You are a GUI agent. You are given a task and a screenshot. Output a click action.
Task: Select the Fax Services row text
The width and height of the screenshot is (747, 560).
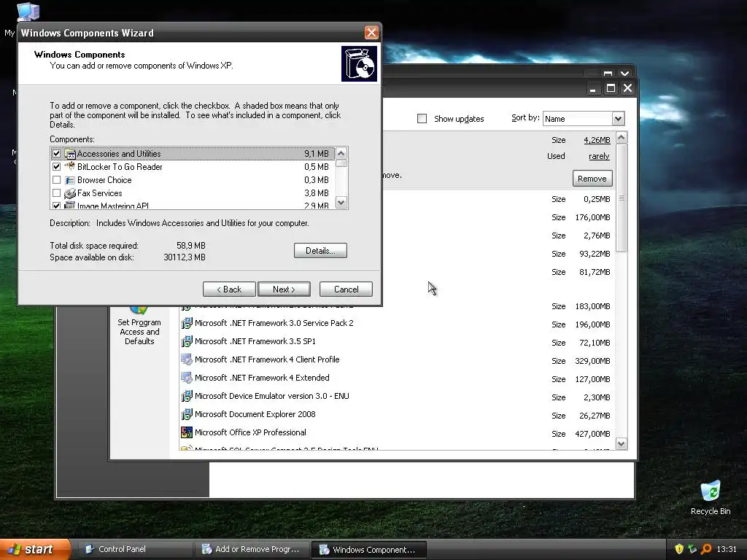click(99, 193)
